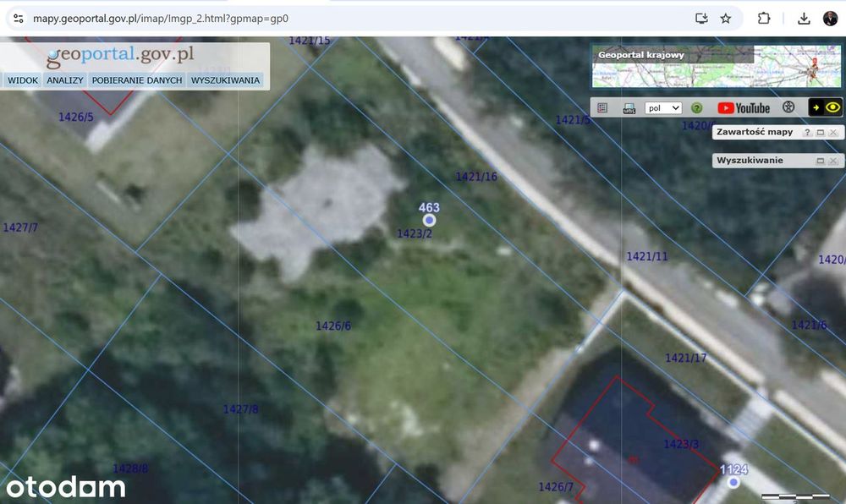846x504 pixels.
Task: Click parcel label 1423/3
Action: tap(681, 444)
